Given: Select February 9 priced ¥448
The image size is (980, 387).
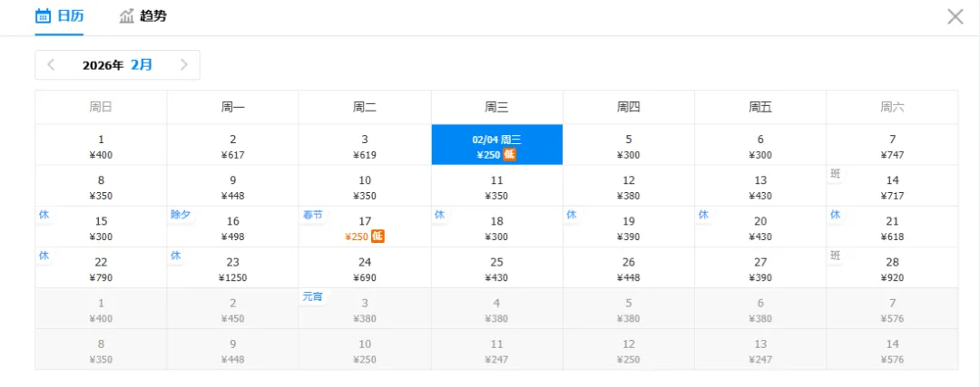Looking at the screenshot, I should (233, 186).
